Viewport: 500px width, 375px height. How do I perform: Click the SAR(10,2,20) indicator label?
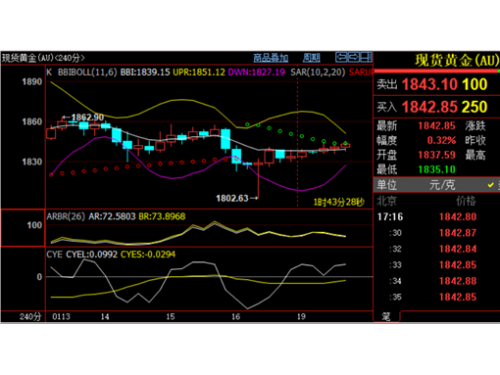tap(318, 72)
